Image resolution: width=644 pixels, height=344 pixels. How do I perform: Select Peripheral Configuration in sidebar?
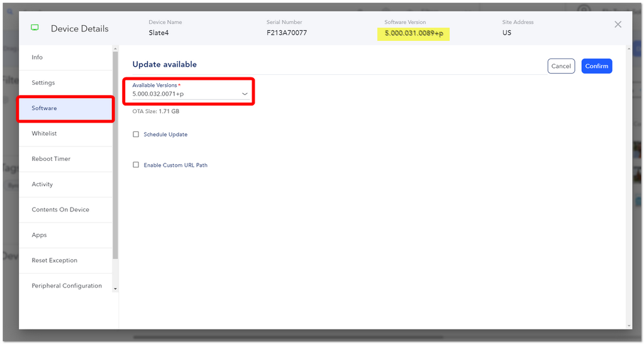click(65, 286)
